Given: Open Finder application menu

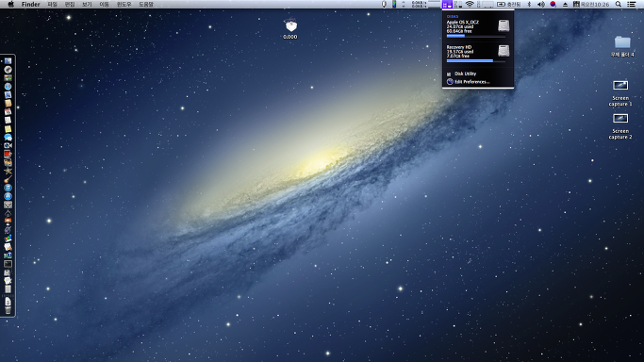Looking at the screenshot, I should (31, 4).
